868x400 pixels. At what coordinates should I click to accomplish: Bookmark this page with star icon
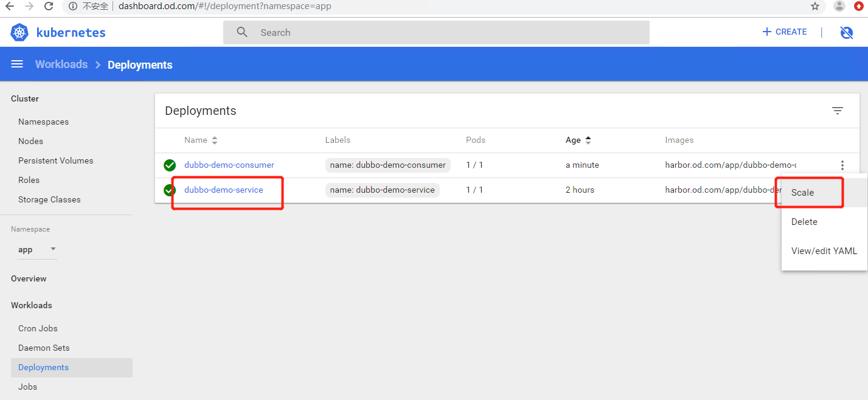[x=815, y=6]
